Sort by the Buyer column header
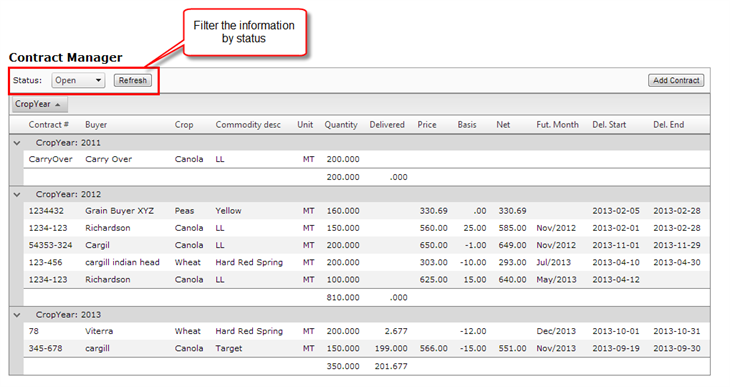Image resolution: width=730 pixels, height=387 pixels. (96, 125)
